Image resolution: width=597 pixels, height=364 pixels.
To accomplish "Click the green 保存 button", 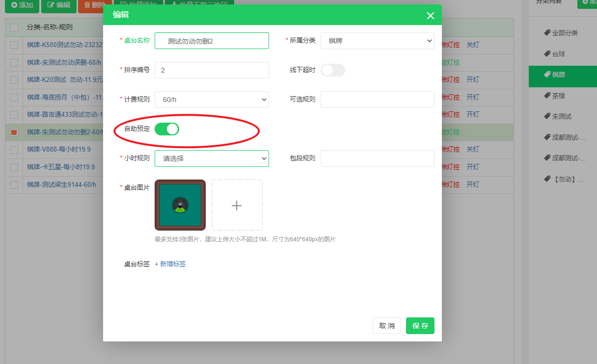I will tap(420, 326).
